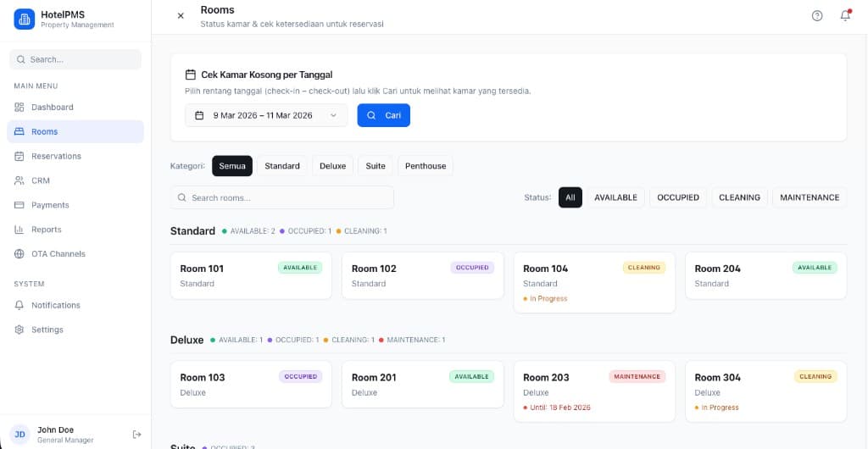The image size is (868, 449).
Task: Click the help question mark icon
Action: pos(817,16)
